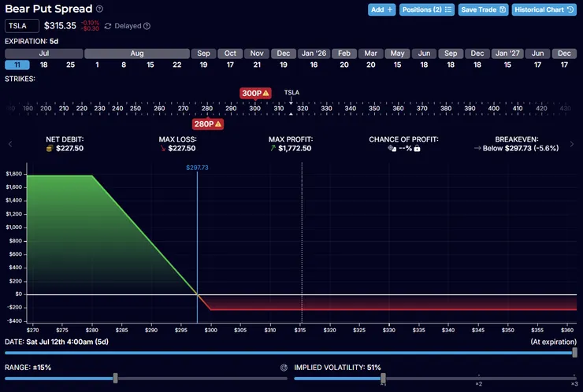
Task: Click the Implied Volatility slider handle
Action: (383, 379)
